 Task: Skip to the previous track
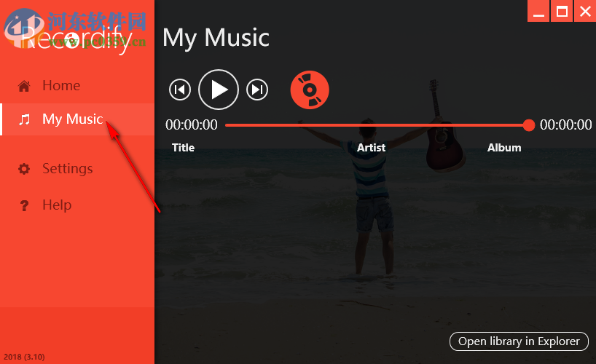(x=180, y=90)
